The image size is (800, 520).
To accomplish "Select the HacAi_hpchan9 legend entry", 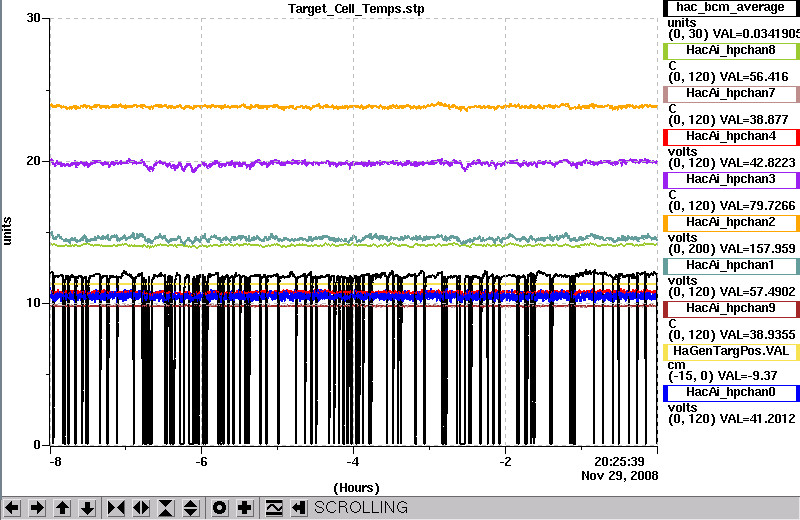I will click(731, 309).
